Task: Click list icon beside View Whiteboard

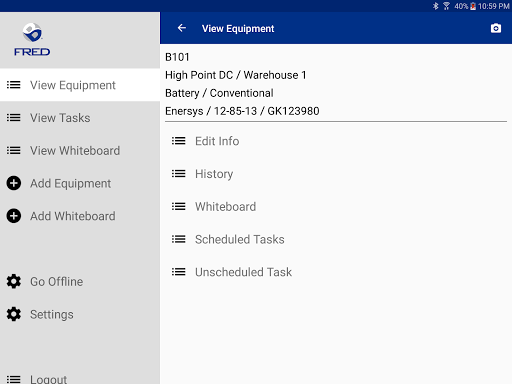Action: tap(14, 150)
